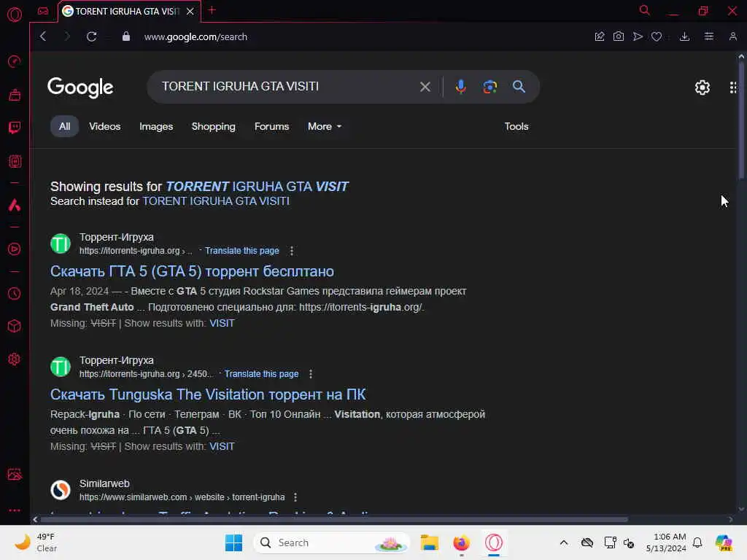Expand the More search filters dropdown

[325, 127]
